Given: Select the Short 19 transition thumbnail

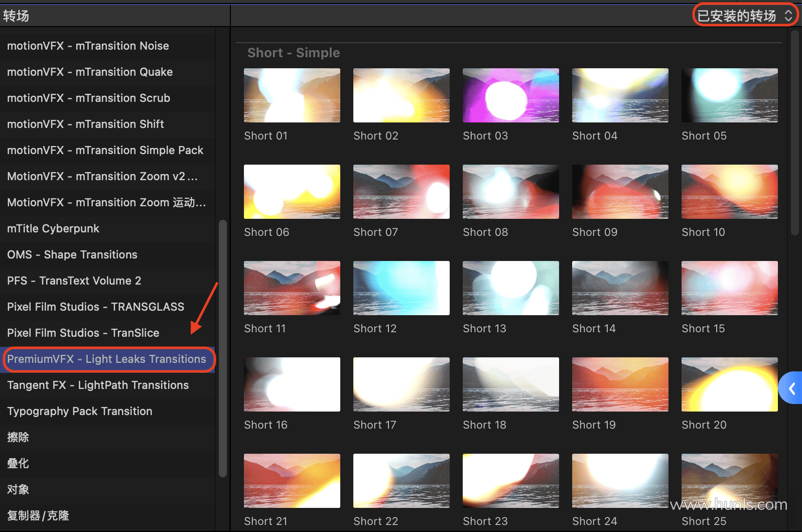Looking at the screenshot, I should 620,384.
